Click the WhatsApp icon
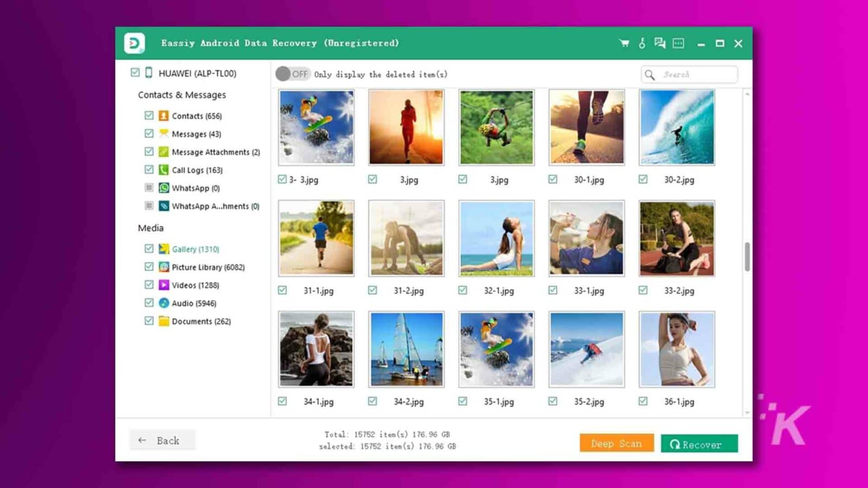Screen dimensions: 868x488 pos(164,188)
